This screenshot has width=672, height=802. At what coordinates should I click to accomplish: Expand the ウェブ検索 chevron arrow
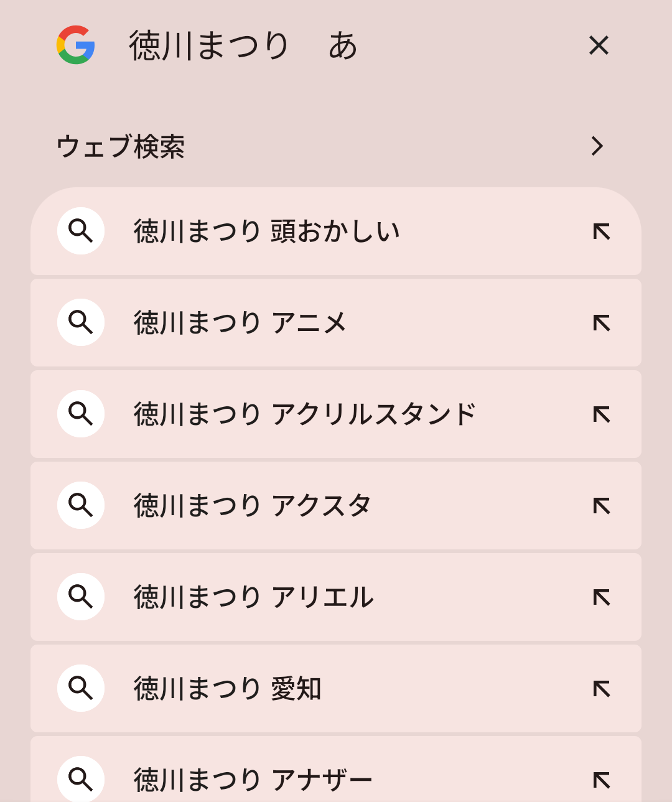pyautogui.click(x=597, y=146)
